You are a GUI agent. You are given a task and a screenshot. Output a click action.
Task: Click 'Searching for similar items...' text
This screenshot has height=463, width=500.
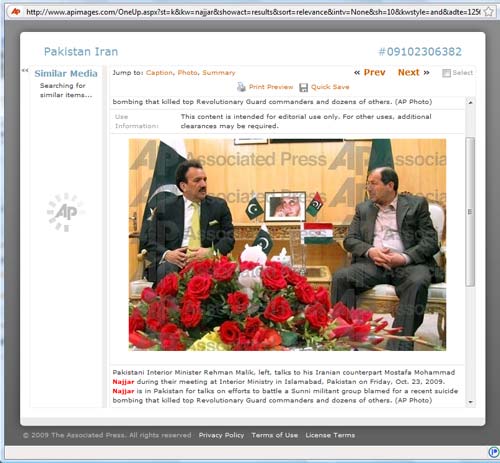tap(66, 90)
